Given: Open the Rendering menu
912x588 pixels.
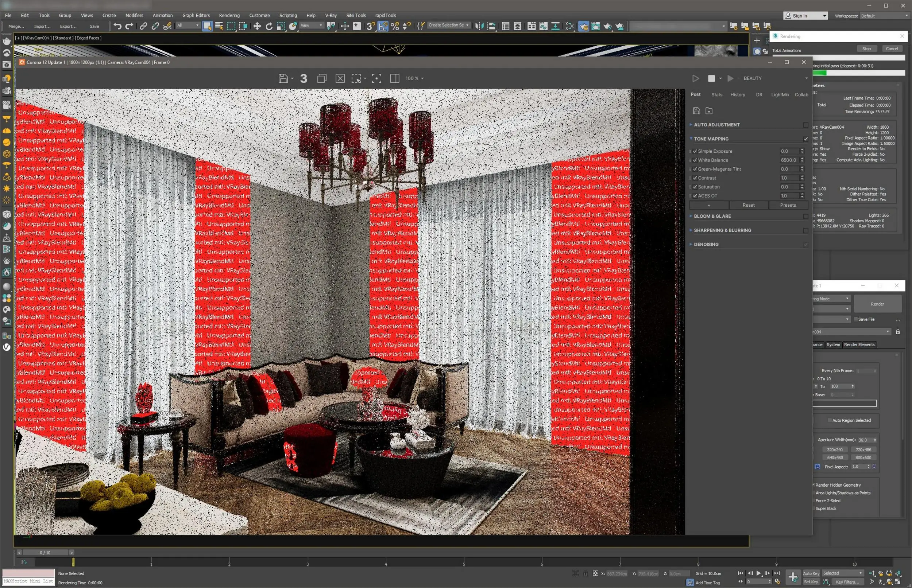Looking at the screenshot, I should [229, 15].
